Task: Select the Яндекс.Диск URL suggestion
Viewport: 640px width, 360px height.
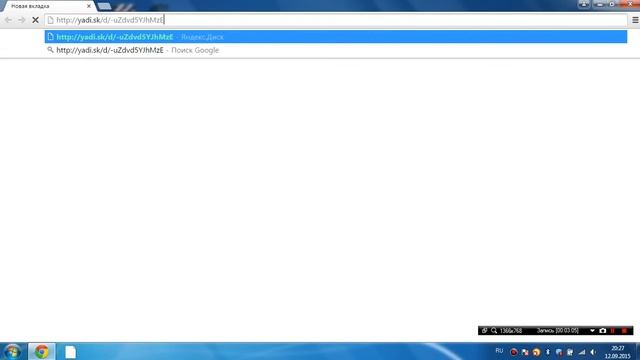Action: (x=336, y=37)
